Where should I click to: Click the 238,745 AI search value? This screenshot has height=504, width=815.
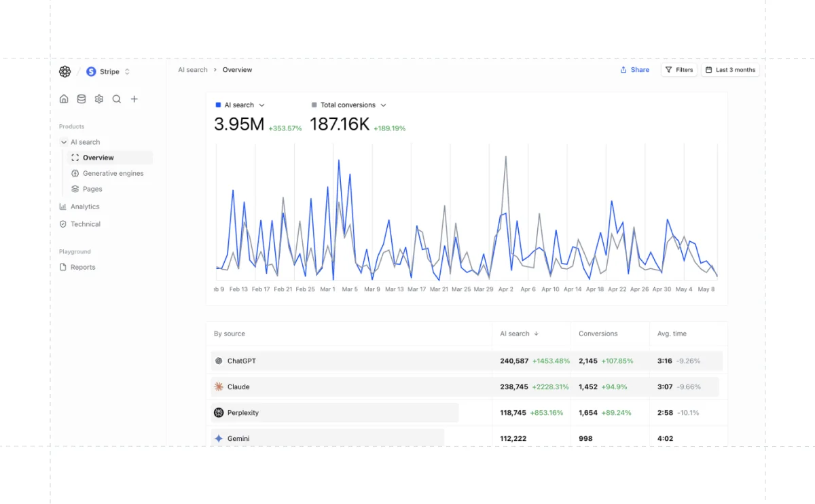(514, 387)
